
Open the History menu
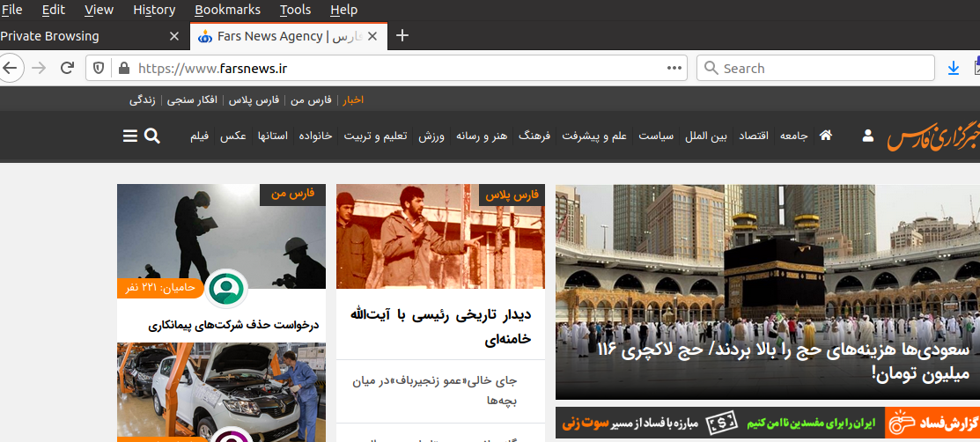pyautogui.click(x=154, y=10)
